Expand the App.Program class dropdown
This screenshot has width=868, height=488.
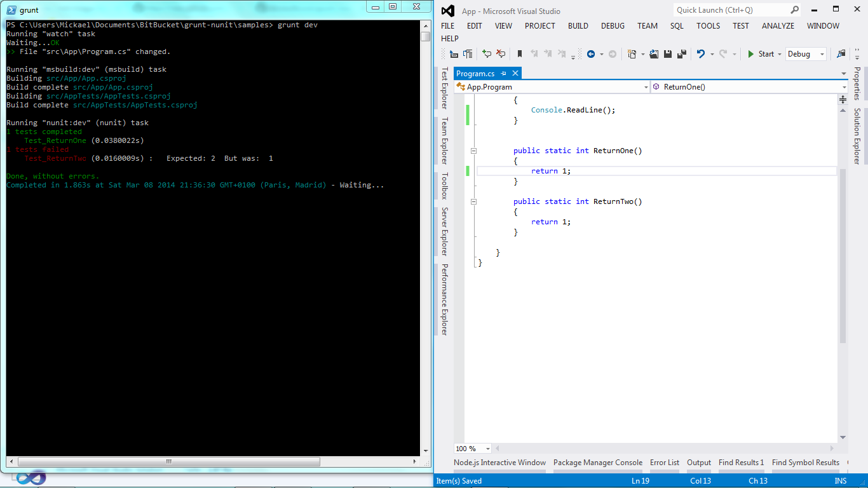click(646, 87)
